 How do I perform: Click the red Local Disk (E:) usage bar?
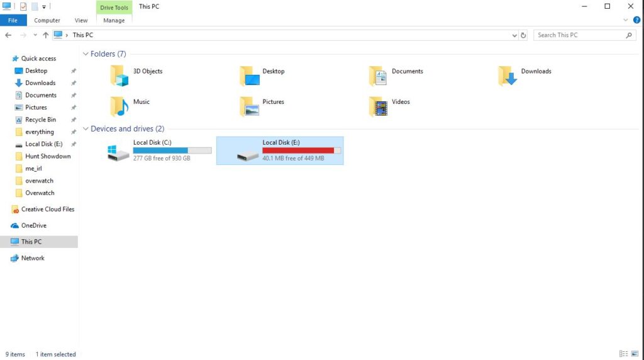[301, 150]
